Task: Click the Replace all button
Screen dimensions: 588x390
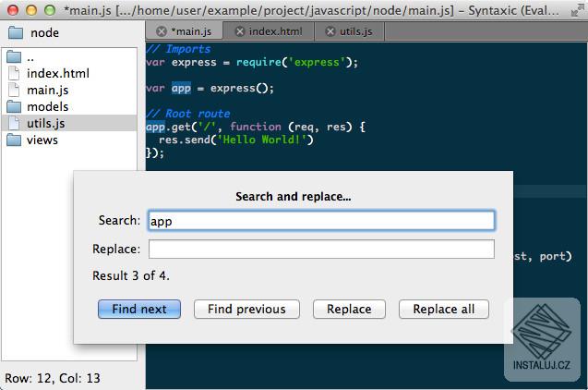Action: 444,309
